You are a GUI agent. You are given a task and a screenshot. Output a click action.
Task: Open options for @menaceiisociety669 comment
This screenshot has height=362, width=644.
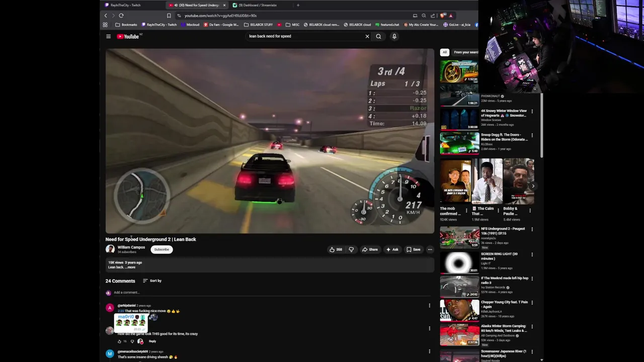pyautogui.click(x=429, y=351)
